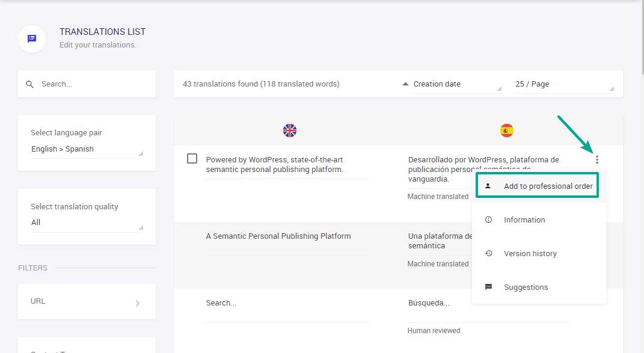Click the A Semantic Personal Publishing Platform text
This screenshot has height=353, width=644.
click(278, 236)
